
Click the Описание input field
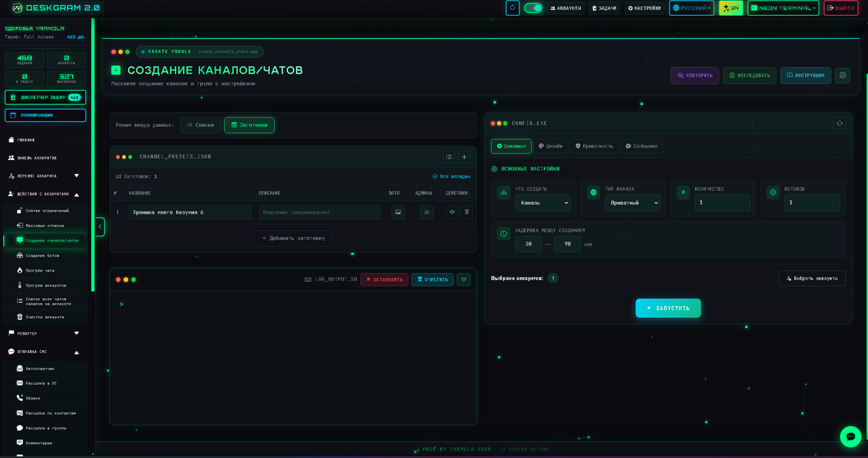(319, 212)
